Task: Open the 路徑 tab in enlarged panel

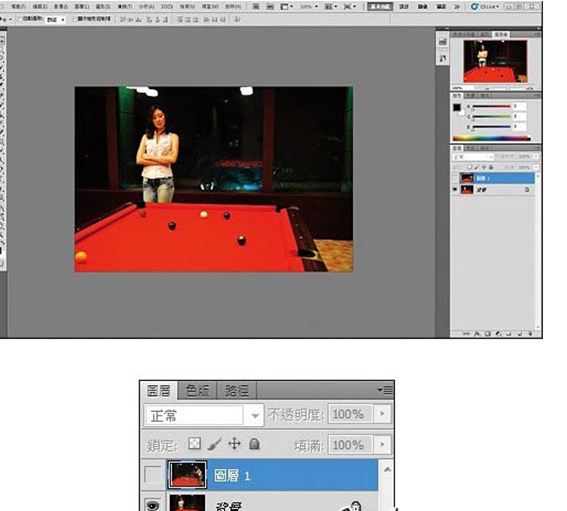Action: [x=236, y=391]
